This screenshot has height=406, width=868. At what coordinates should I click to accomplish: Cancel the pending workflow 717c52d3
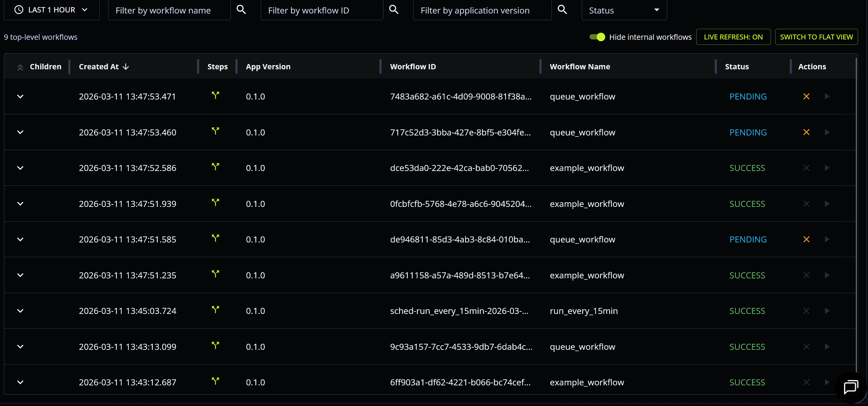(x=806, y=132)
